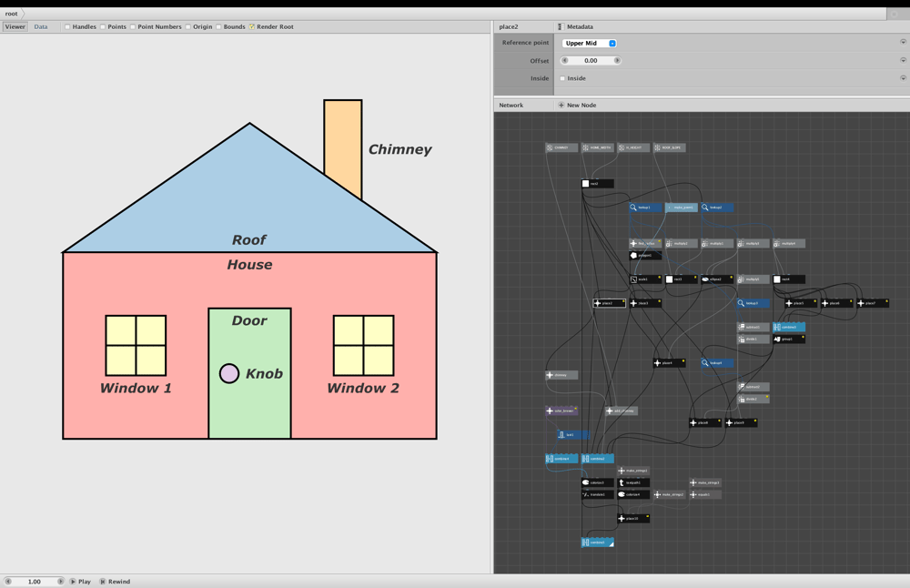Image resolution: width=910 pixels, height=588 pixels.
Task: Decrease the frame number with left arrow
Action: click(x=8, y=581)
